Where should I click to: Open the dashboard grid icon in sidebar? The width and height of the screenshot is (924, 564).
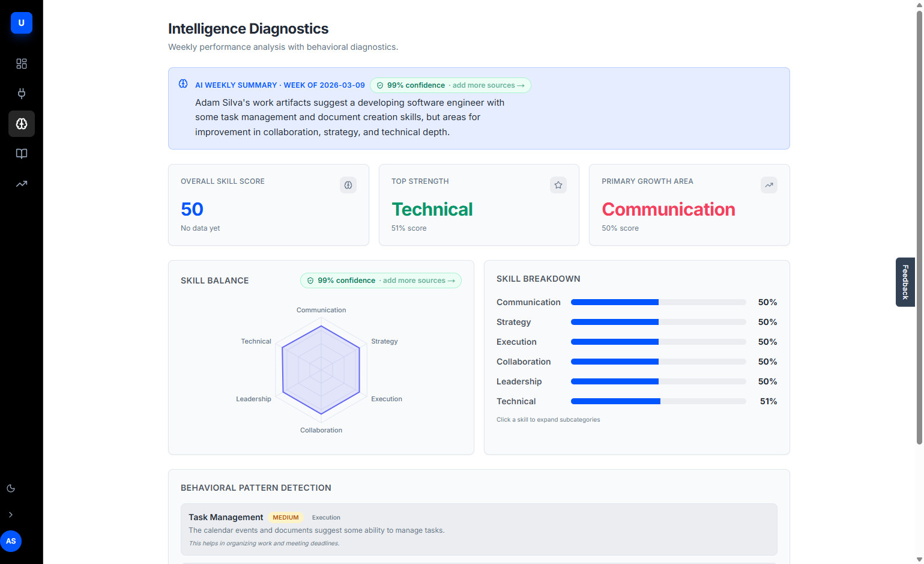coord(22,64)
